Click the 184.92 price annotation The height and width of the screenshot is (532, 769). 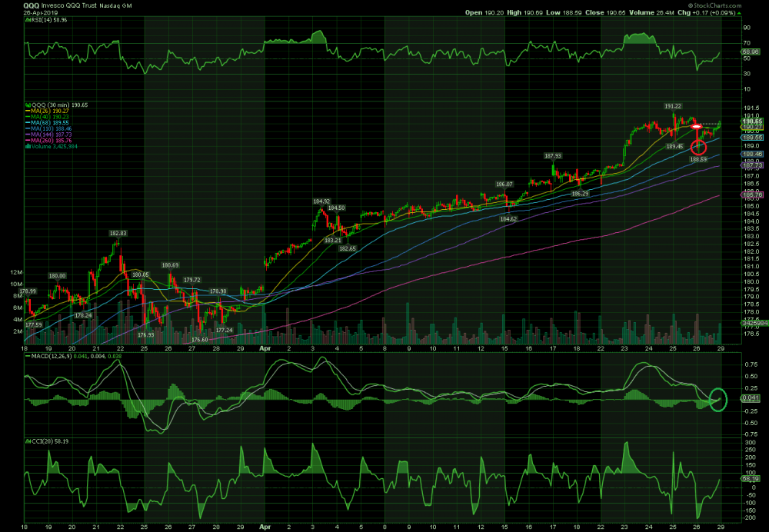click(321, 201)
